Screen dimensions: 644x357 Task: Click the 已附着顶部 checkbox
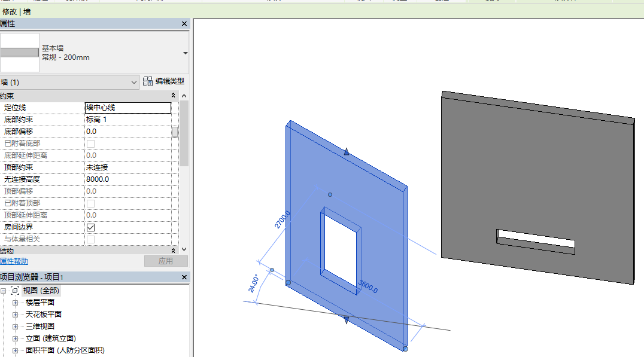click(x=91, y=203)
